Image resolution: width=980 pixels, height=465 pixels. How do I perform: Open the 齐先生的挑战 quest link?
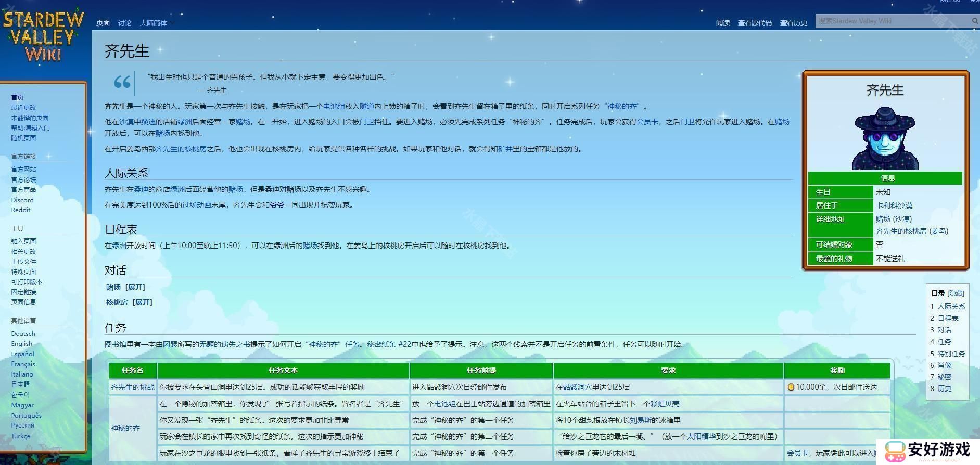pos(132,387)
